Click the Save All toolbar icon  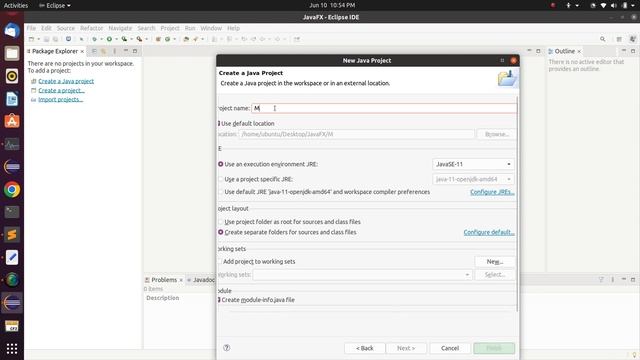point(55,39)
